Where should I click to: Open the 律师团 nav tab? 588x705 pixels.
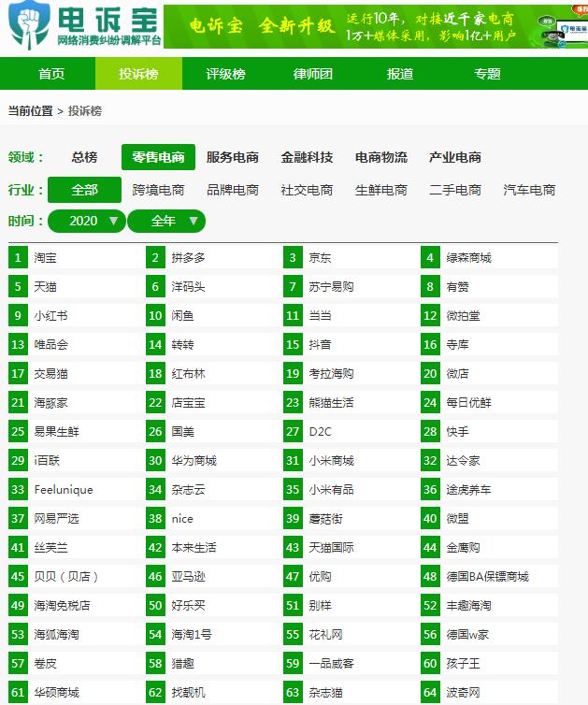(313, 74)
